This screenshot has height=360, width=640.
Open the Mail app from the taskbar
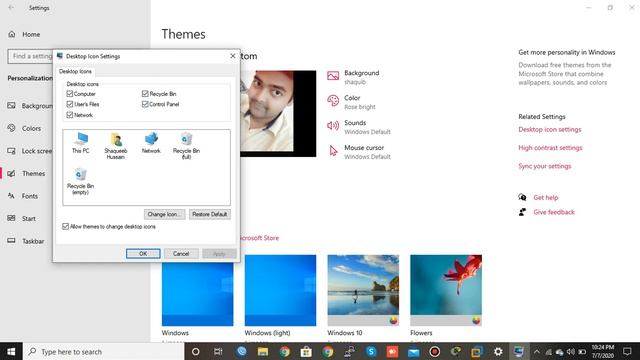click(413, 351)
